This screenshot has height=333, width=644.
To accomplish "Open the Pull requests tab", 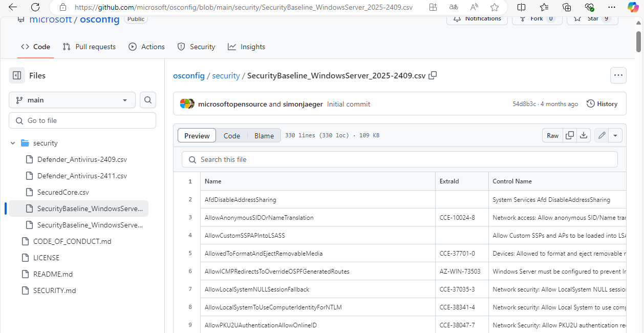I will click(89, 47).
